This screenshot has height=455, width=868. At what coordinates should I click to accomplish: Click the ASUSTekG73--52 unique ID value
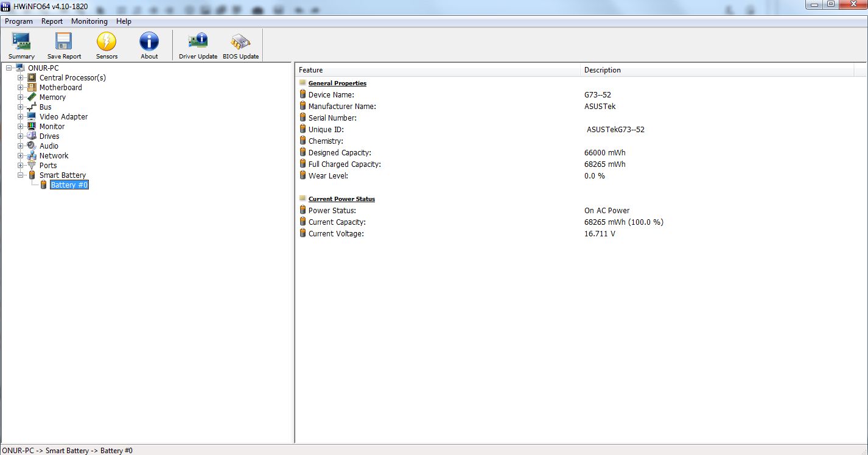pos(615,130)
